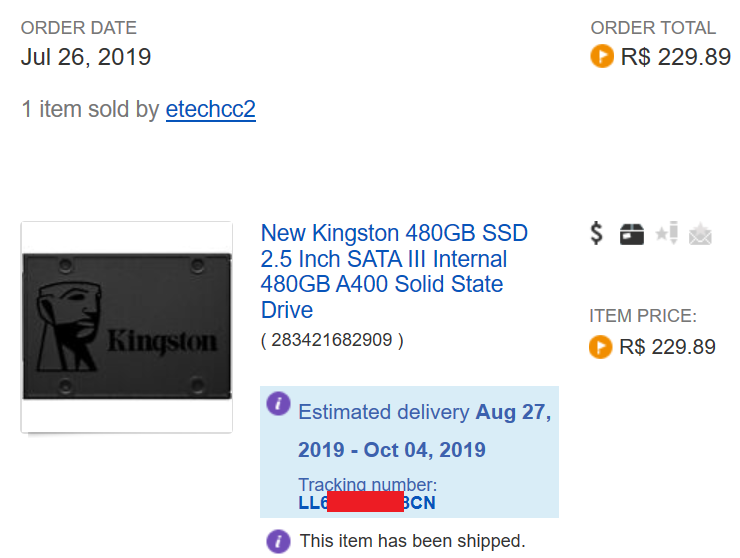
Task: Click the feedback received star-envelope icon
Action: point(701,235)
